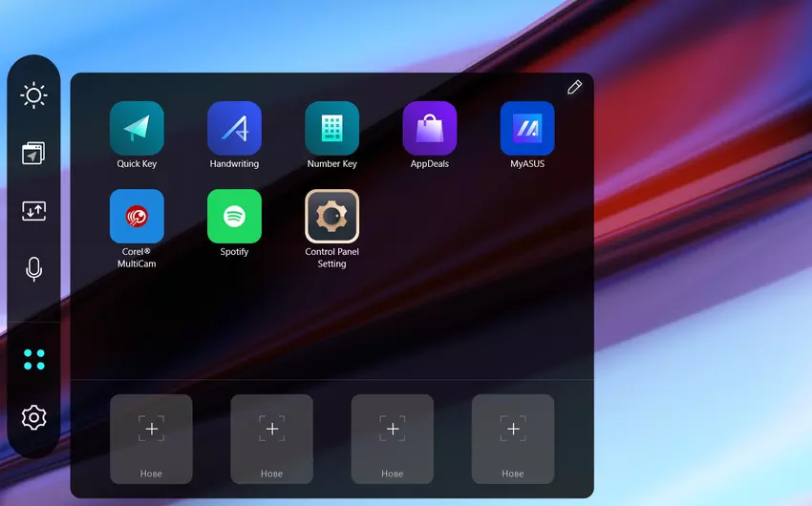Open brightness control in the sidebar
This screenshot has height=506, width=812.
coord(33,95)
